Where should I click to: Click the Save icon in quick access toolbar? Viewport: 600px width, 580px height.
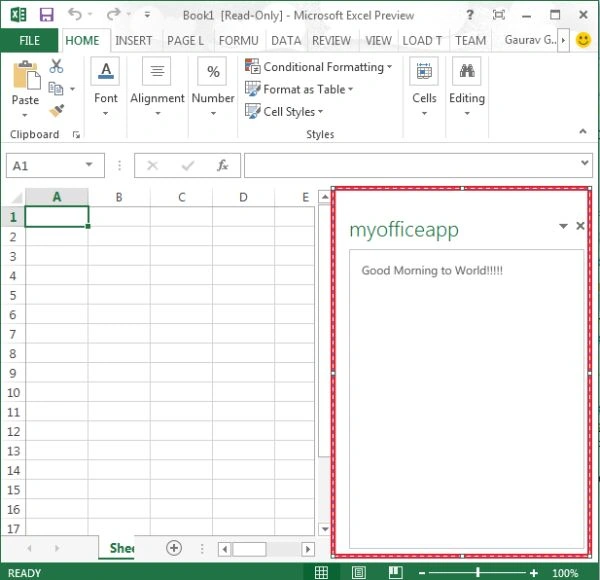point(47,15)
